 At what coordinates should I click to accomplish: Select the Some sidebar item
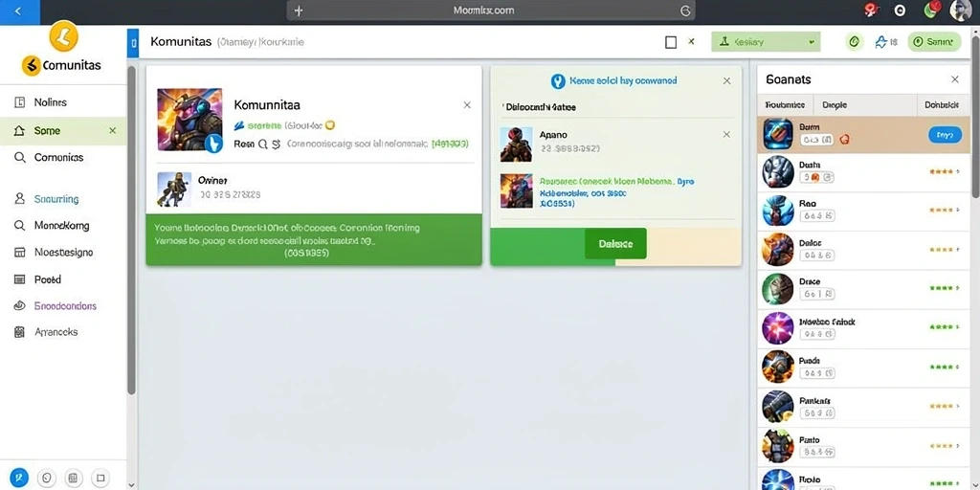click(x=62, y=130)
